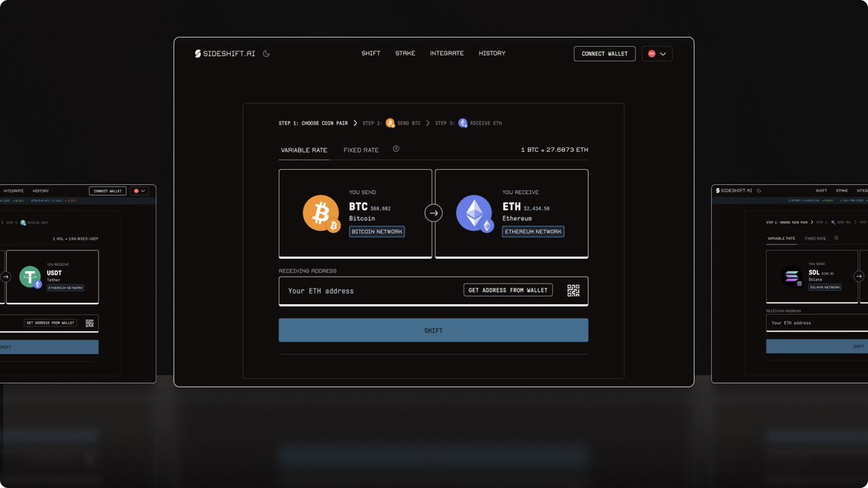Screen dimensions: 868x488
Task: Click Step 1: Choose Coin Pair in center window
Action: pos(313,124)
